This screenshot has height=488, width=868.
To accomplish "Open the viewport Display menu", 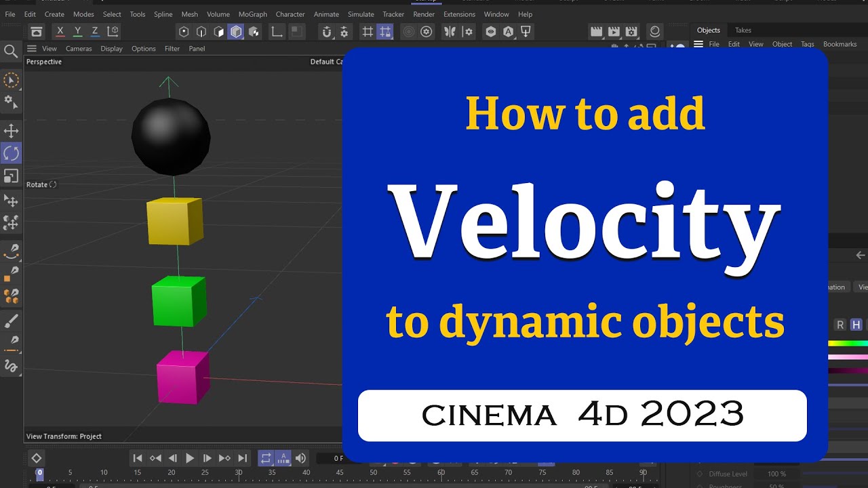I will (x=112, y=49).
